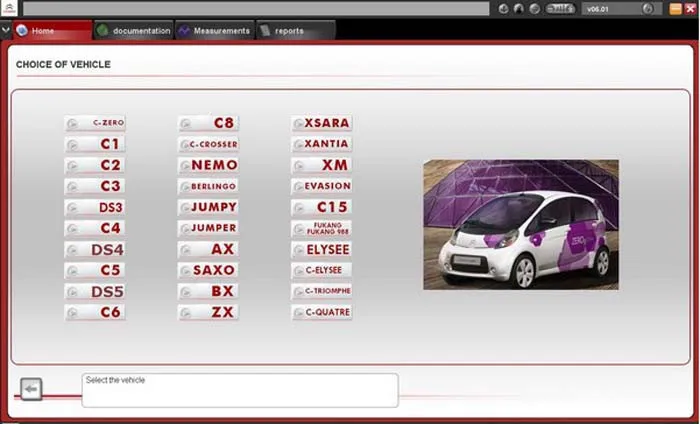Click the download arrow icon in top bar

504,8
